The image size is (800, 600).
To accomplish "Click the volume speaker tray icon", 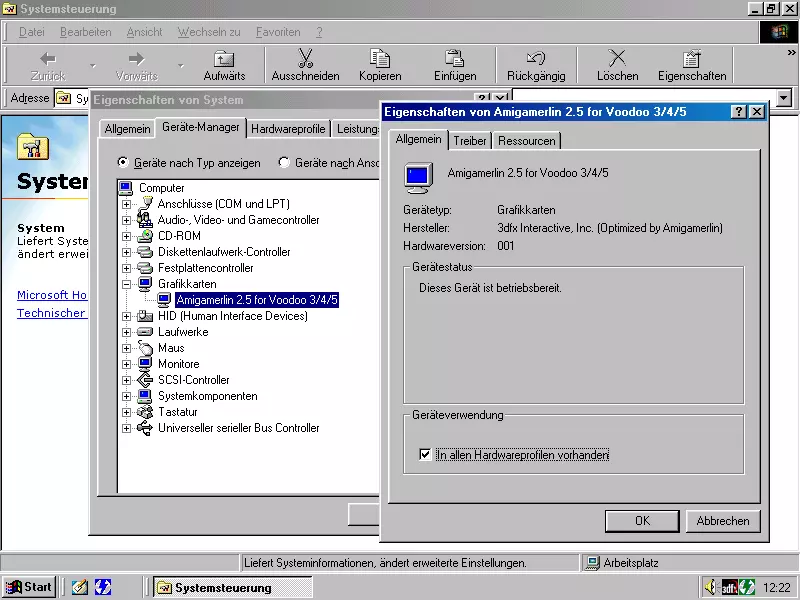I will pos(710,587).
